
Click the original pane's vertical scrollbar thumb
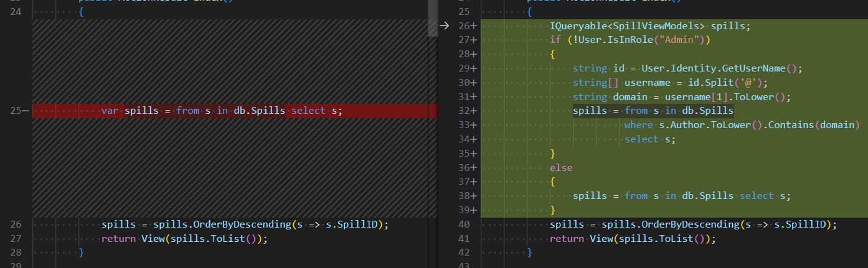[x=433, y=19]
